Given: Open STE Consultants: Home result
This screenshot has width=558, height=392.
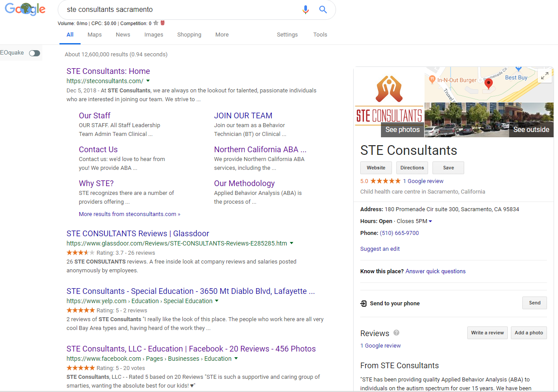Looking at the screenshot, I should pyautogui.click(x=108, y=71).
